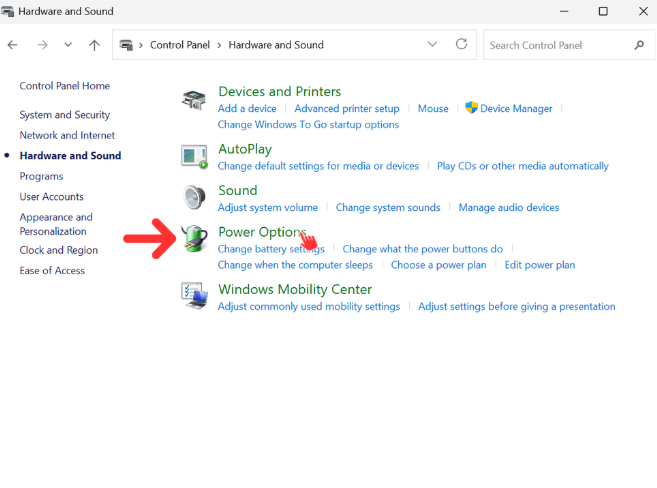Open the AutoPlay category icon
Viewport: 657px width, 488px height.
click(194, 157)
